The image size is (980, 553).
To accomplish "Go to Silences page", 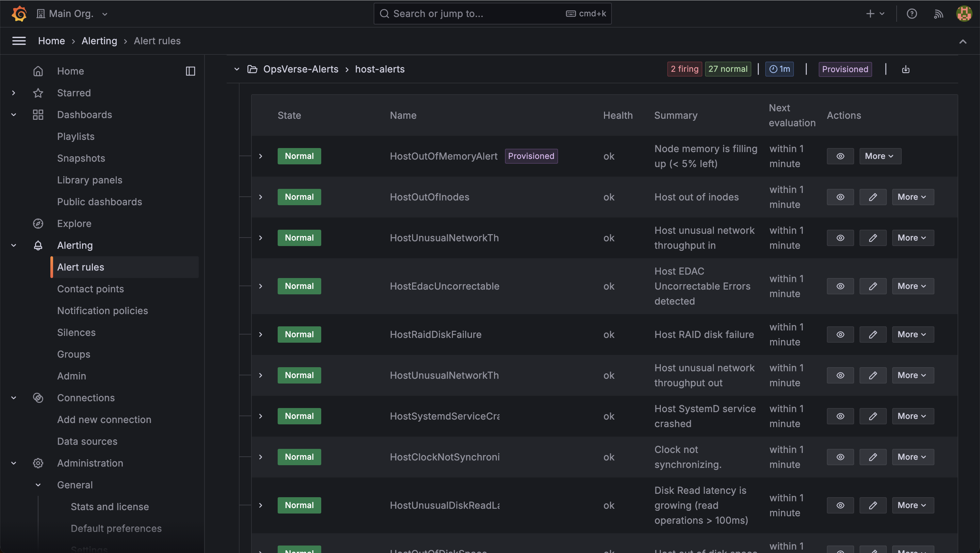I will 76,332.
